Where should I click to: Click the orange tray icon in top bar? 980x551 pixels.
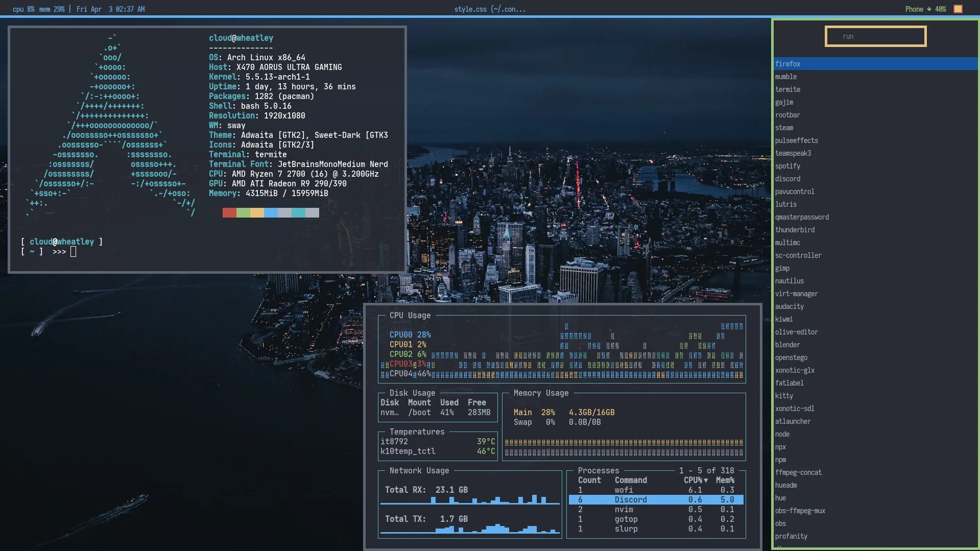pyautogui.click(x=958, y=9)
